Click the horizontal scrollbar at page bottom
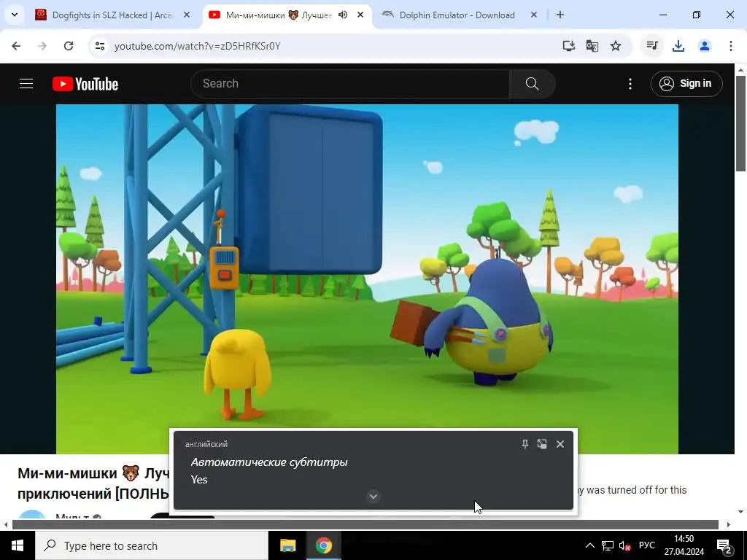Viewport: 747px width, 560px height. click(365, 524)
